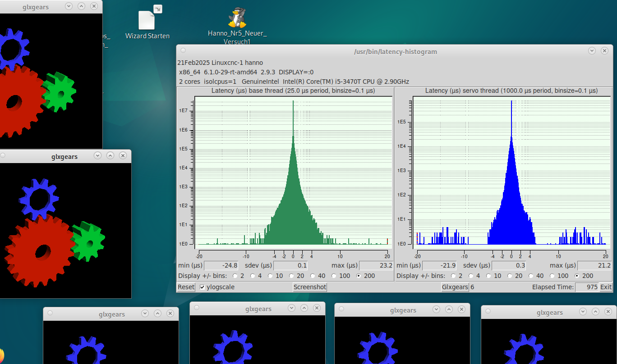Click the base thread max field showing 23.2
This screenshot has width=617, height=364.
[376, 266]
